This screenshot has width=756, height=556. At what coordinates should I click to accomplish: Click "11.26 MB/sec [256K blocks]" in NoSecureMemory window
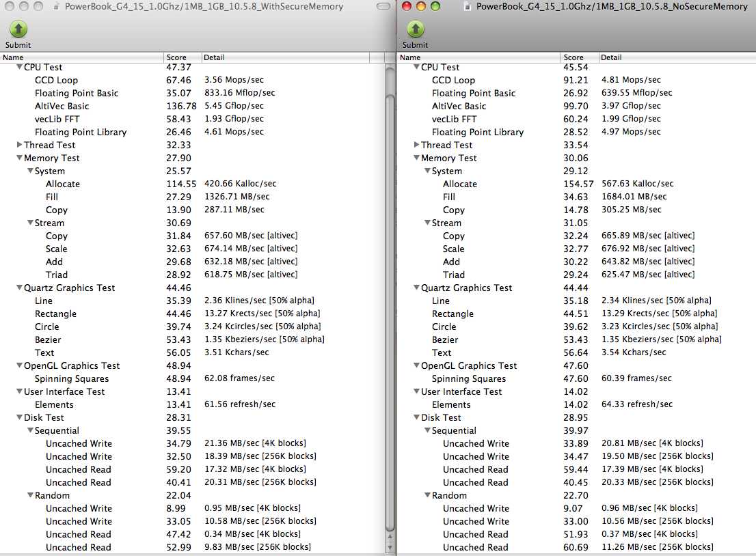click(658, 547)
